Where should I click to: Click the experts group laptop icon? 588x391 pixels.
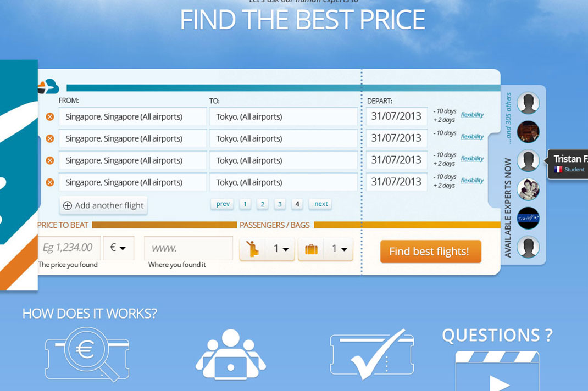pos(230,355)
